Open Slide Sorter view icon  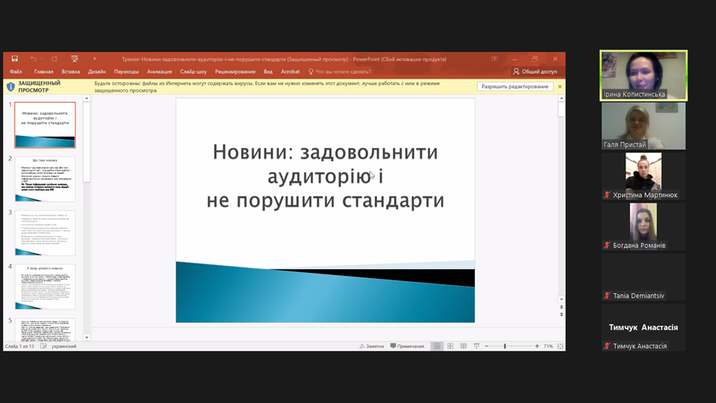(450, 346)
